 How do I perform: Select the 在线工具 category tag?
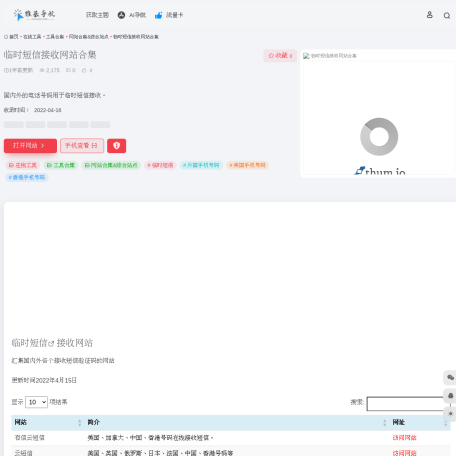(x=23, y=165)
